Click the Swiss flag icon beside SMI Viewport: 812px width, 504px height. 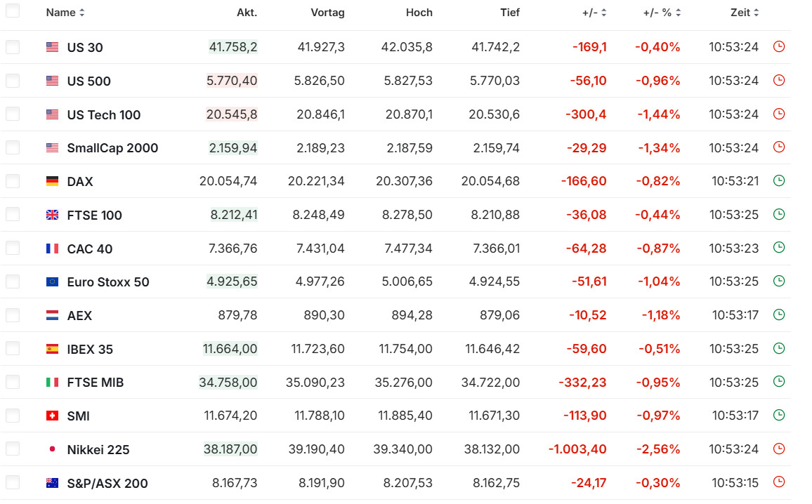pos(52,416)
